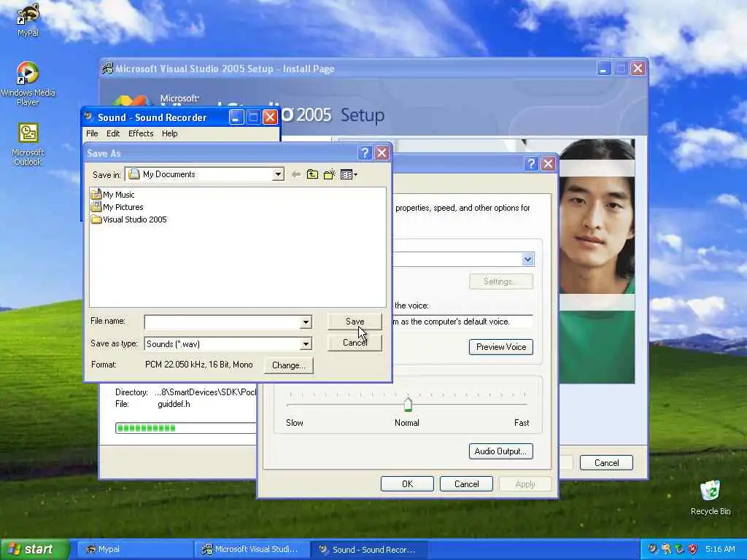
Task: Expand the voice selection dropdown in speech dialog
Action: point(528,260)
